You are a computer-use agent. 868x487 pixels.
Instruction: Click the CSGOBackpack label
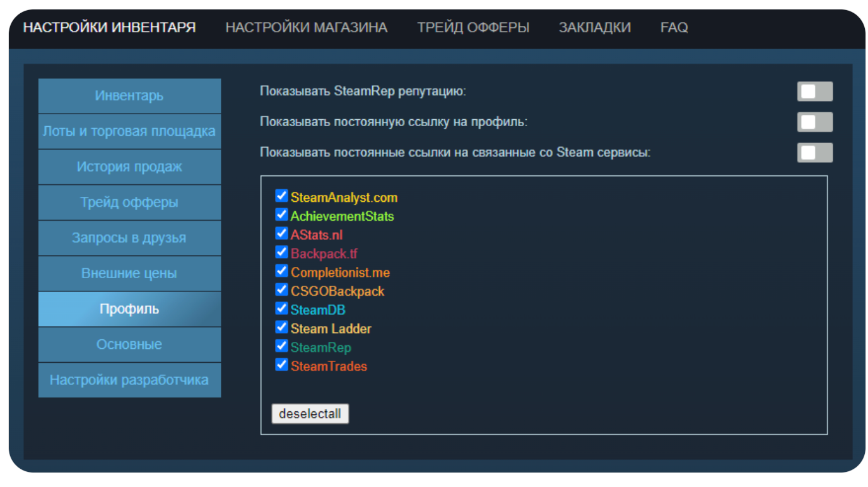point(337,291)
